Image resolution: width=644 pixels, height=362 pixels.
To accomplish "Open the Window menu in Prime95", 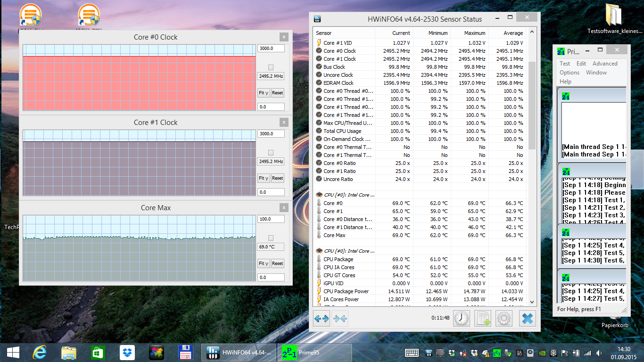I will click(x=596, y=73).
